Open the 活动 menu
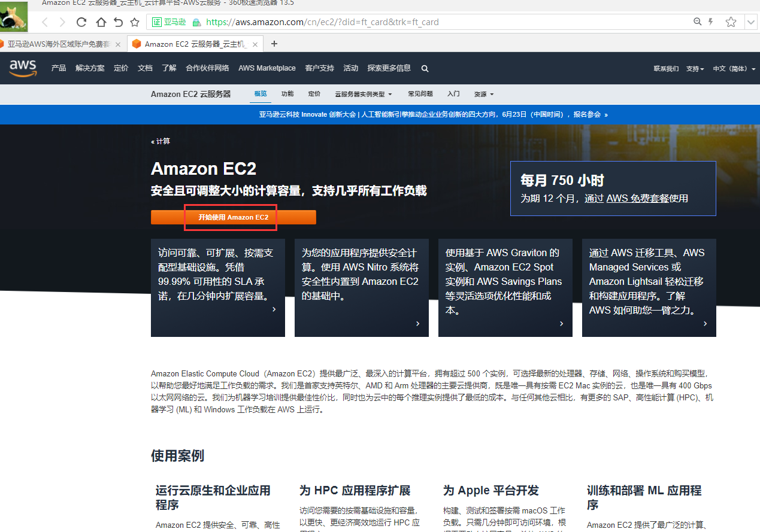 pyautogui.click(x=350, y=68)
